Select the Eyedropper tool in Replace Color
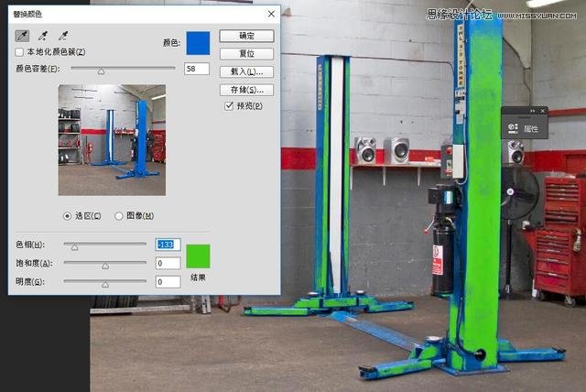 22,36
